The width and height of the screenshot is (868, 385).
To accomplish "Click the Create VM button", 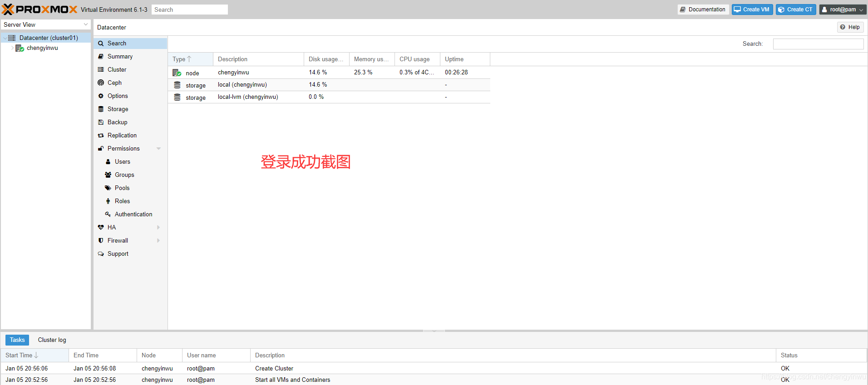I will click(752, 10).
